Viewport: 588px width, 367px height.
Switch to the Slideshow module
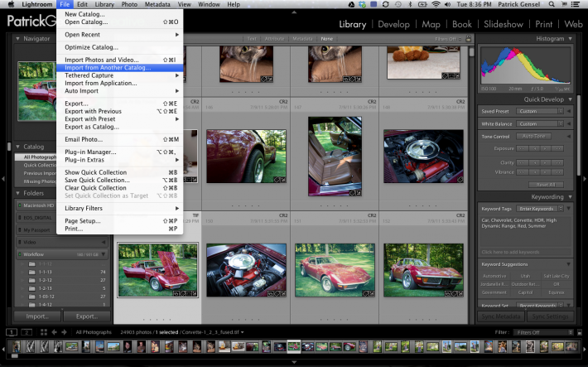(504, 24)
